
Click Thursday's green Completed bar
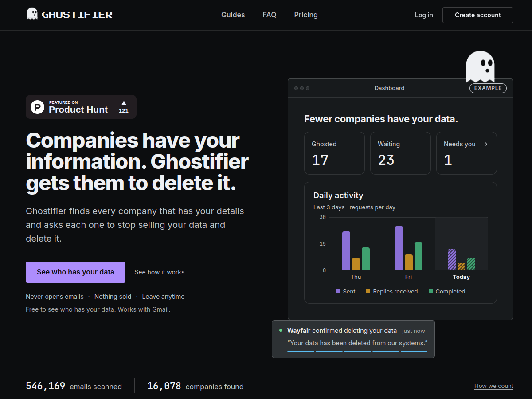click(x=366, y=259)
